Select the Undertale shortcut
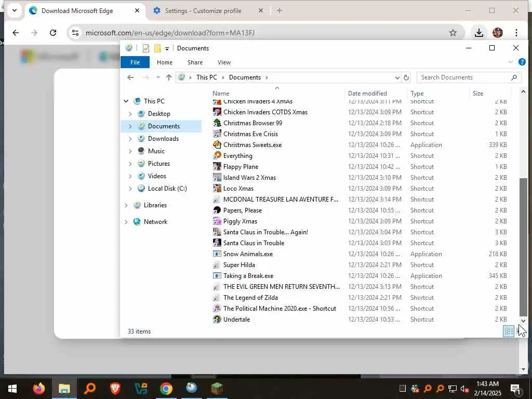 [236, 320]
